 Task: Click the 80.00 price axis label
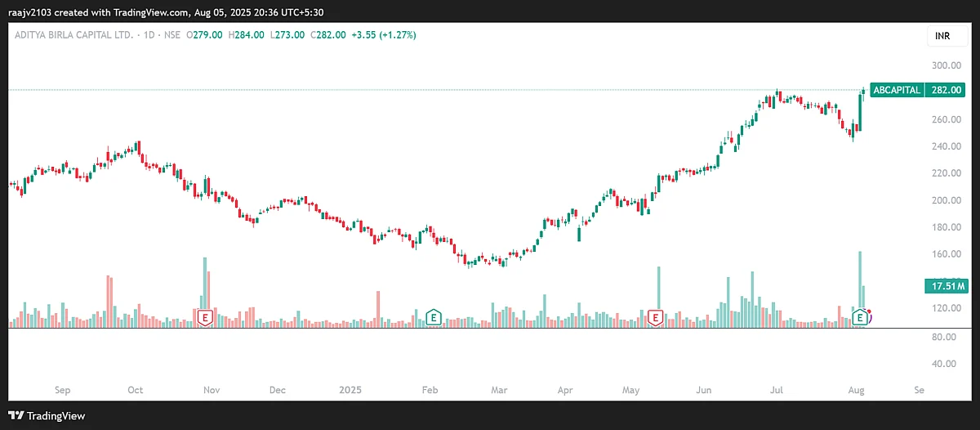coord(945,337)
